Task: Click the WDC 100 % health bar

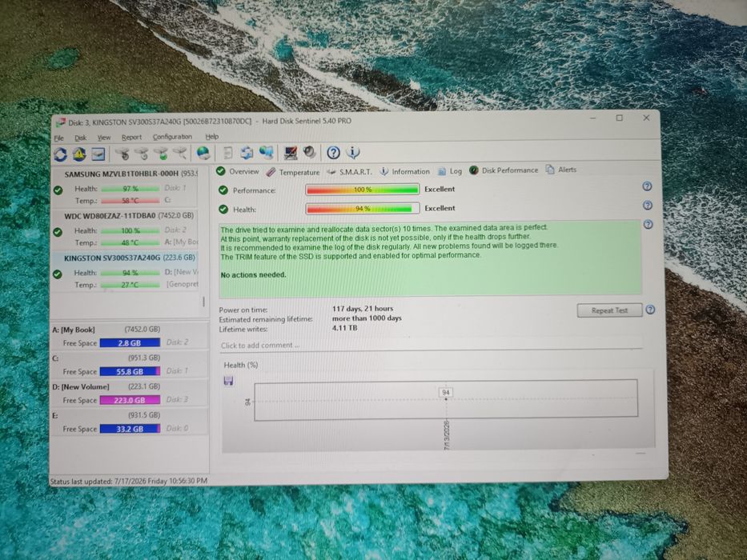Action: tap(130, 230)
